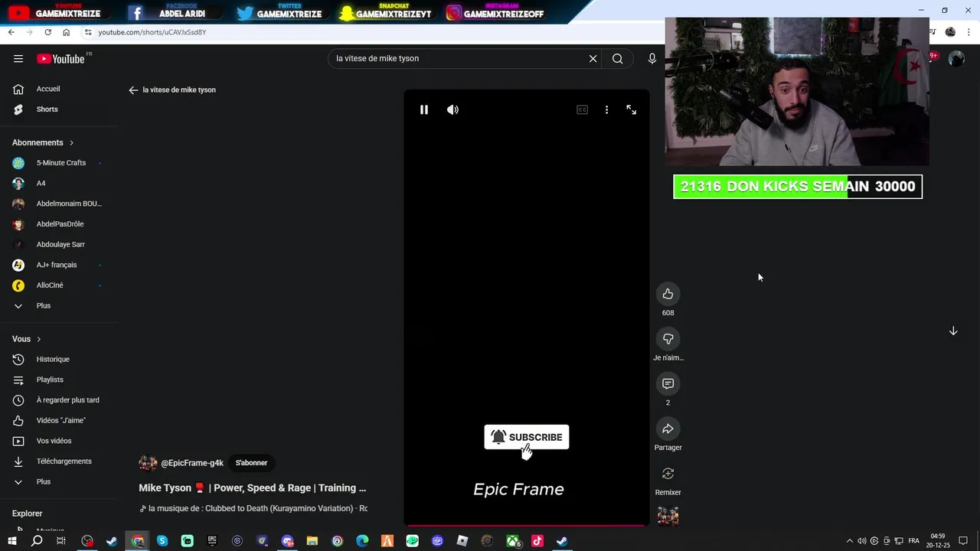Clear the search box text

593,58
